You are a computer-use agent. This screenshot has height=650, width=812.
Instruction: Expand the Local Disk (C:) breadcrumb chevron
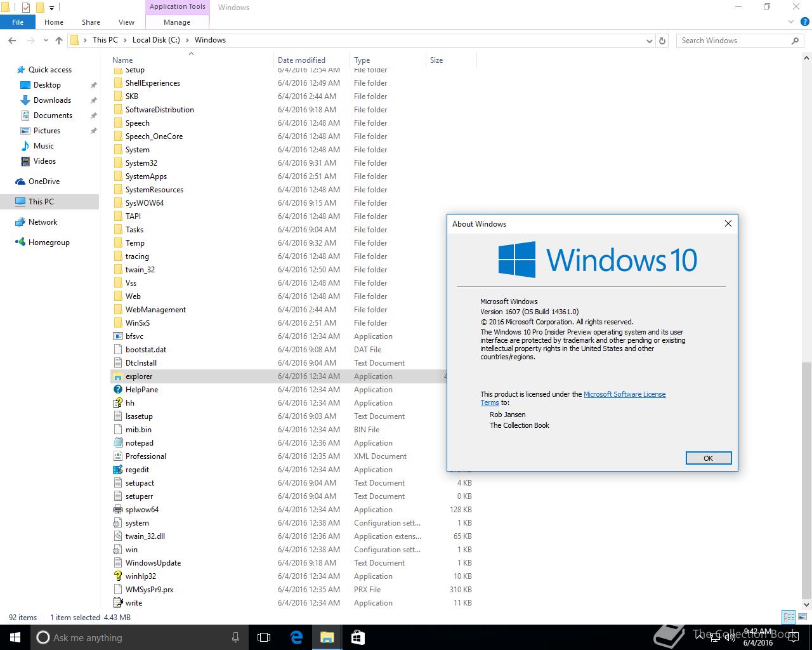(187, 40)
